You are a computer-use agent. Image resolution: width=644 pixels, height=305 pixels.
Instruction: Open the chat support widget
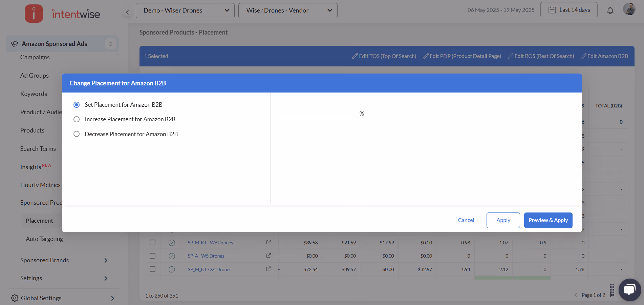point(630,290)
